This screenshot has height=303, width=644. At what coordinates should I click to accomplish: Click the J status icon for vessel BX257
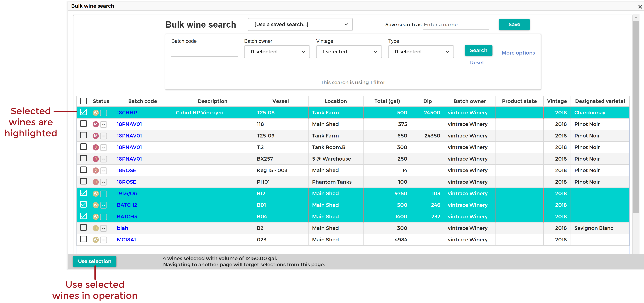[96, 159]
